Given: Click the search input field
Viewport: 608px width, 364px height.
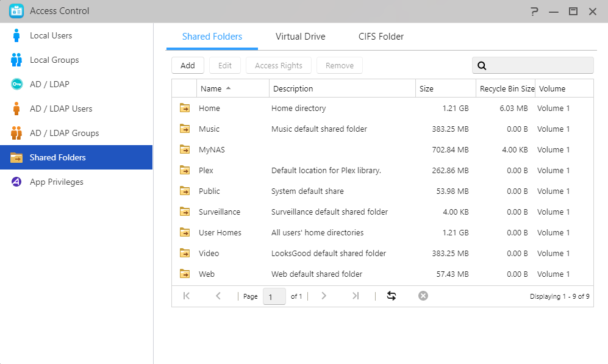Looking at the screenshot, I should pos(533,65).
